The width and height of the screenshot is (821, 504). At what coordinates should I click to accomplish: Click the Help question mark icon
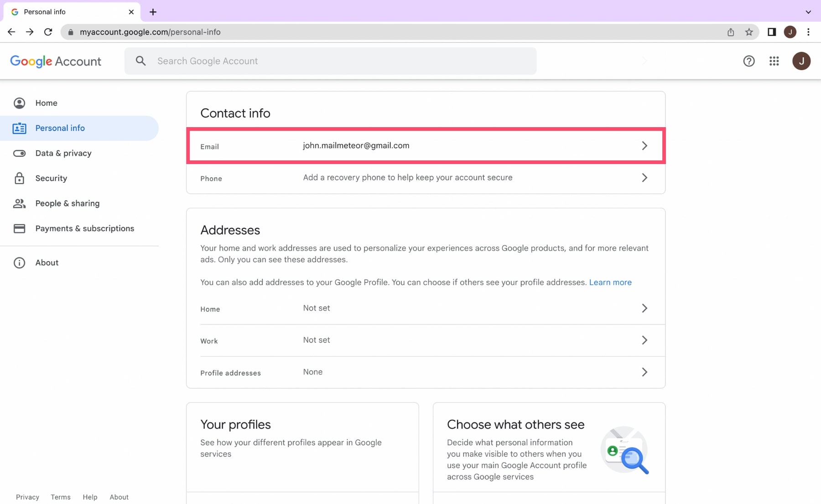(748, 61)
